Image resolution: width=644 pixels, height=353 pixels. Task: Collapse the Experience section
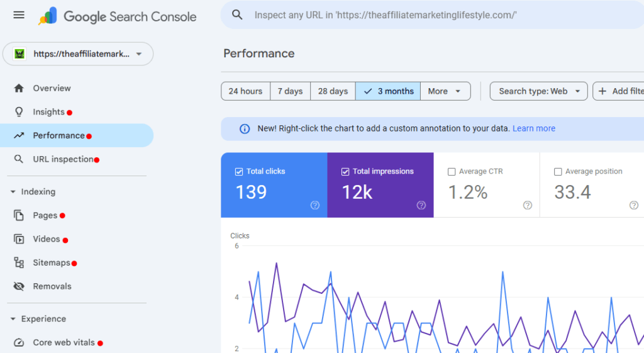pyautogui.click(x=13, y=319)
